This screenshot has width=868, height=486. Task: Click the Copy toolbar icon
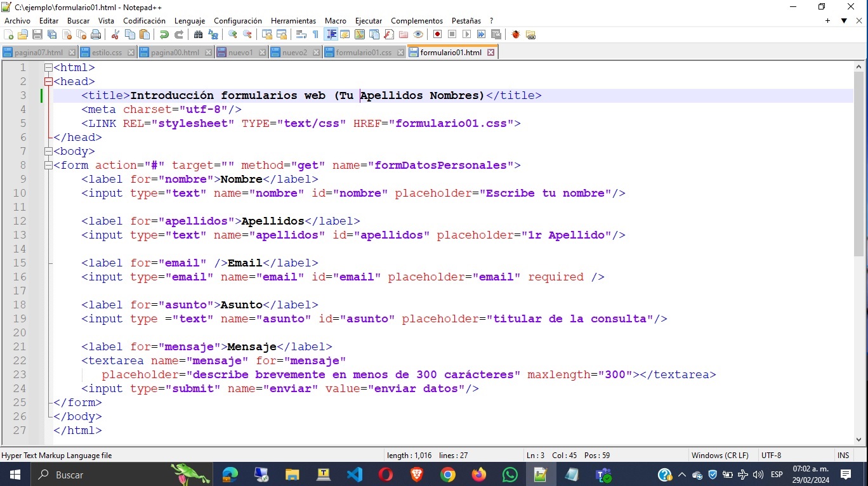pos(129,34)
